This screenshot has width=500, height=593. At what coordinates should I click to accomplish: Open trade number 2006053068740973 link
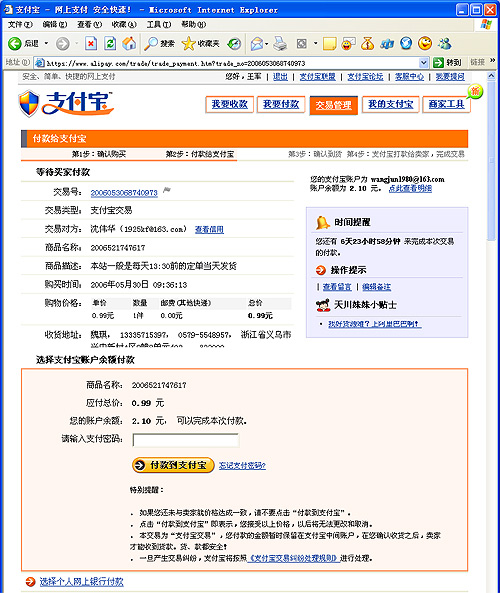[x=124, y=193]
